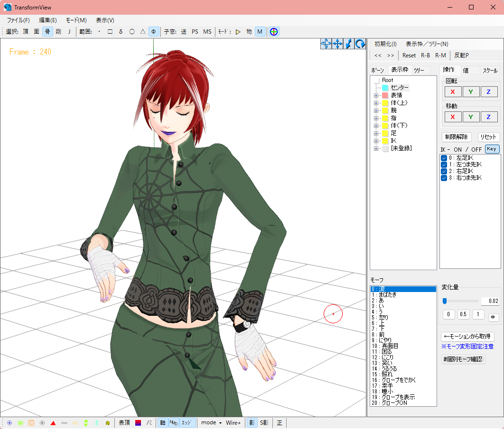Click the red triangle icon in bottom toolbar
Viewport: 504px width, 429px height.
53,423
